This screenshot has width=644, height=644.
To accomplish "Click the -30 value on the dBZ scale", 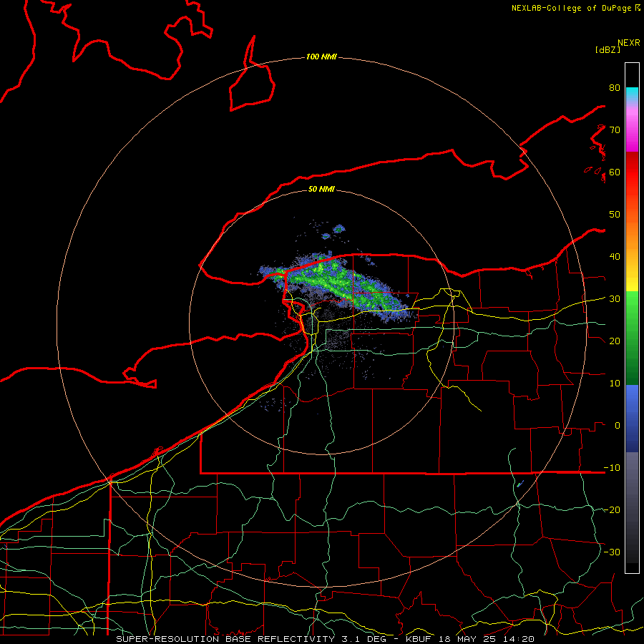I will coord(612,552).
